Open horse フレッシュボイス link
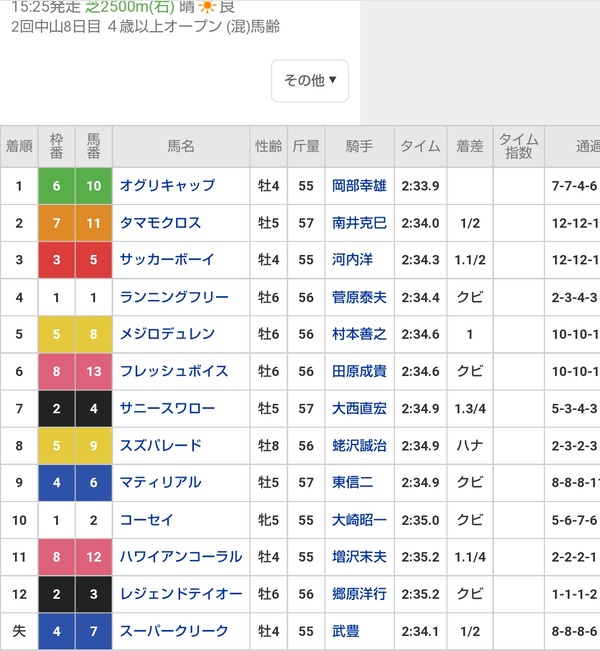Image resolution: width=600 pixels, height=651 pixels. [174, 371]
